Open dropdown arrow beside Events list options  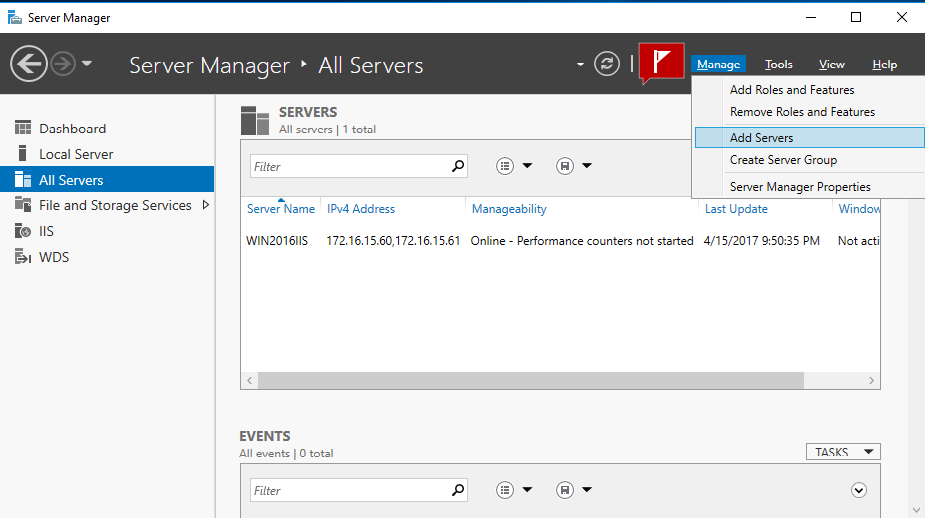point(527,489)
